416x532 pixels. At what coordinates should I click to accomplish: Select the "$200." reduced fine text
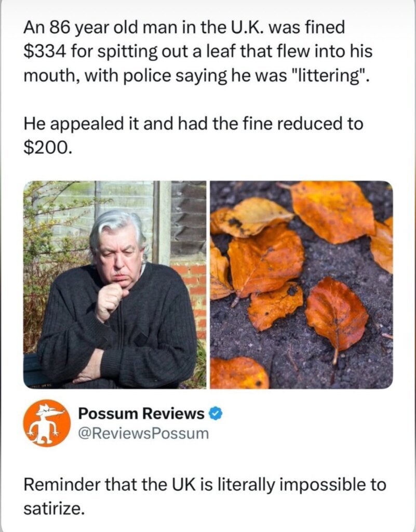(x=48, y=147)
